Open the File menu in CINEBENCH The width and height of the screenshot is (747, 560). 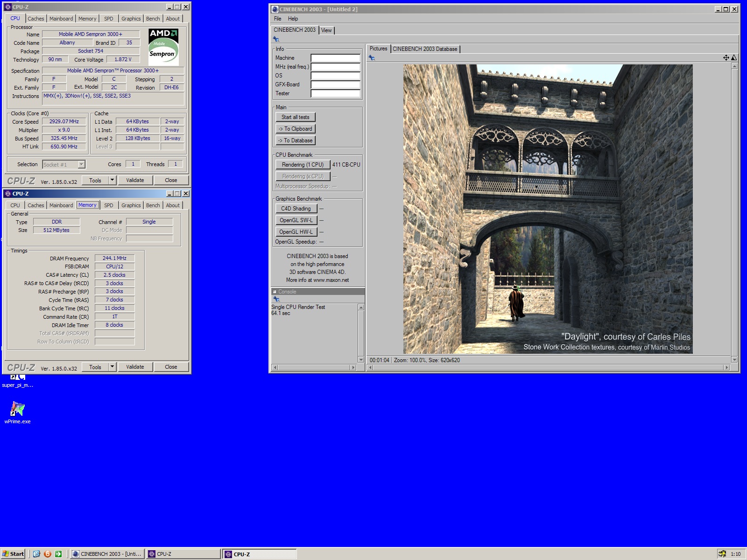click(x=278, y=19)
